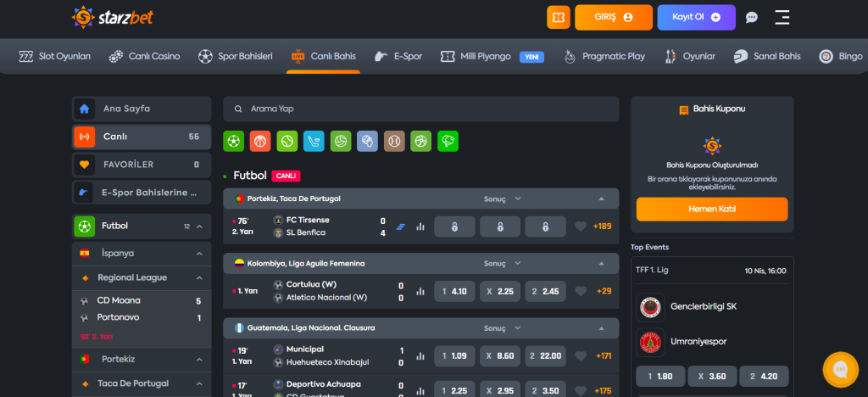This screenshot has width=868, height=397.
Task: Collapse the sidebar Taca De Portugal league
Action: click(x=199, y=383)
